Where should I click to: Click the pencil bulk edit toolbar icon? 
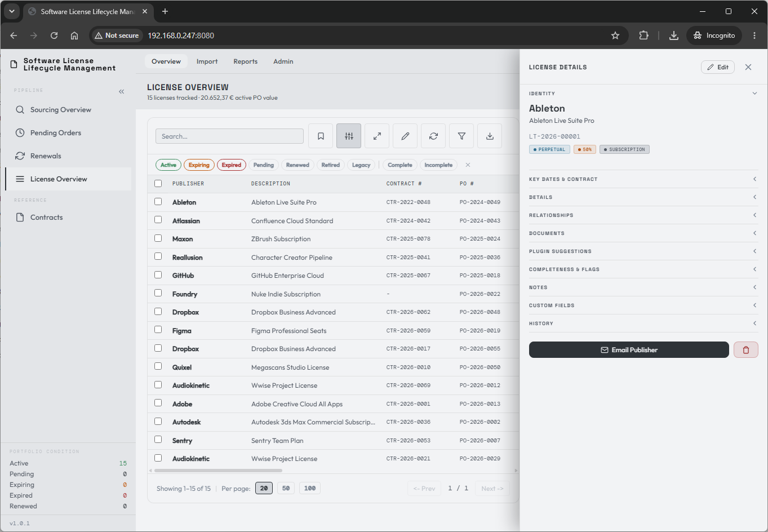point(405,136)
